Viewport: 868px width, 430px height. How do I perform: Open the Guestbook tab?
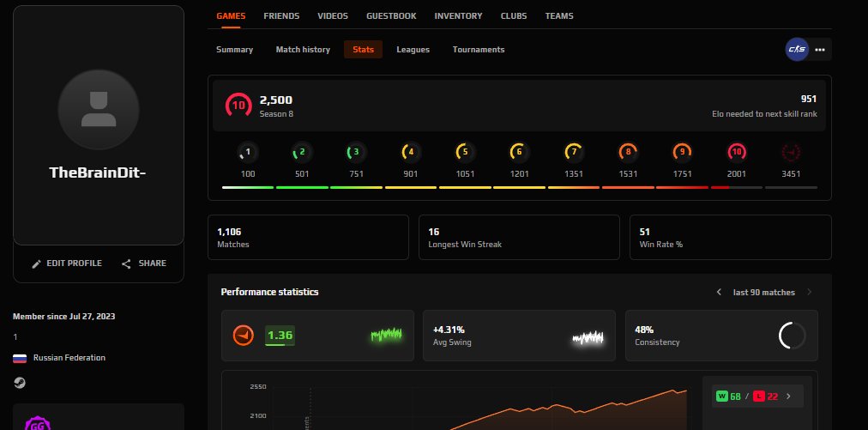(391, 16)
